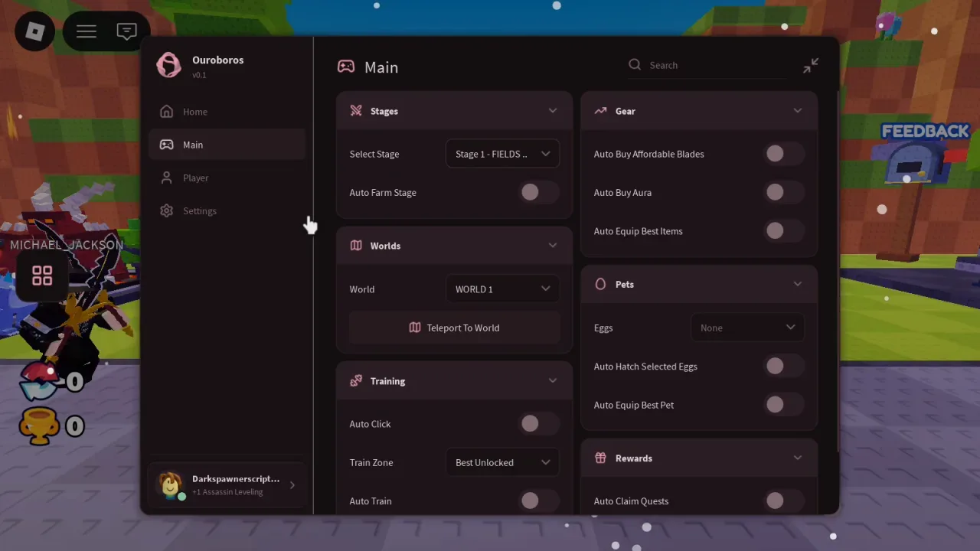Click the Ouroboros logo icon
This screenshot has height=551, width=980.
[168, 65]
